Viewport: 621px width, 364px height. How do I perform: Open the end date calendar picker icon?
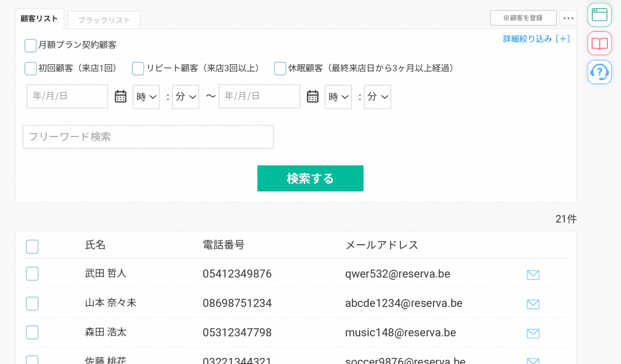click(x=312, y=96)
